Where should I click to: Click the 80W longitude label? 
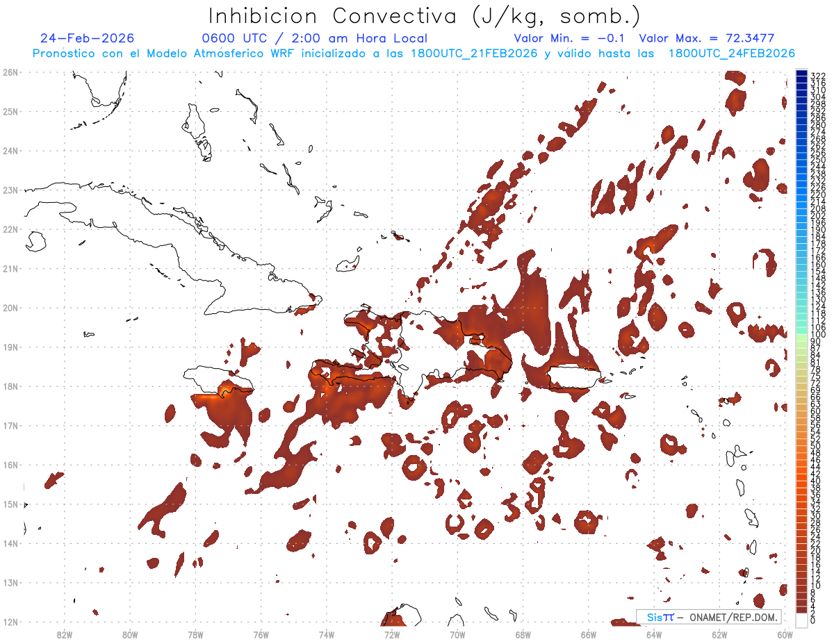129,634
